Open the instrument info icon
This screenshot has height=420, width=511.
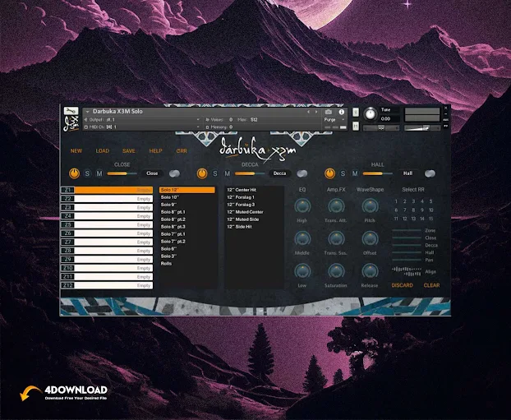342,112
